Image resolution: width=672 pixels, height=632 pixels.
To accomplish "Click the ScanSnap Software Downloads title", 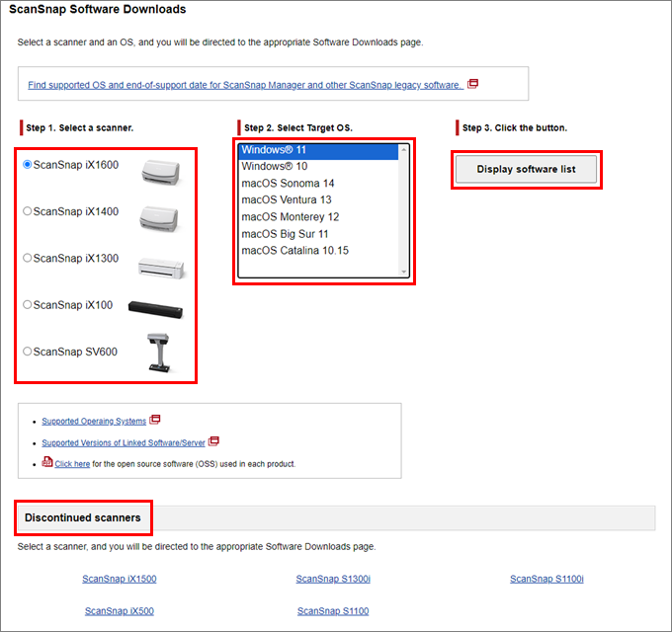I will (97, 10).
